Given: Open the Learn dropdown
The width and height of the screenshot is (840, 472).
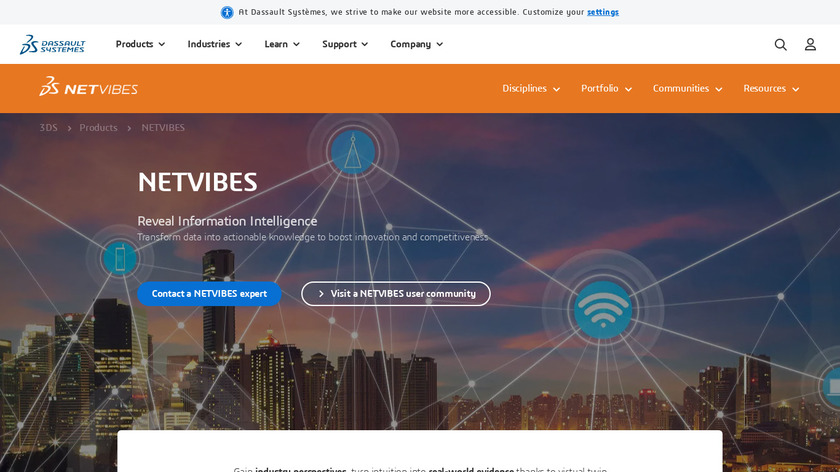Looking at the screenshot, I should click(x=282, y=44).
